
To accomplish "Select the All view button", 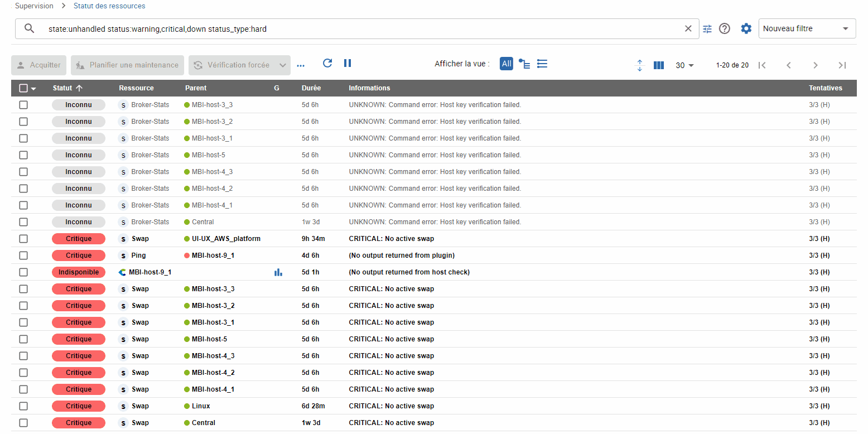I will click(507, 64).
